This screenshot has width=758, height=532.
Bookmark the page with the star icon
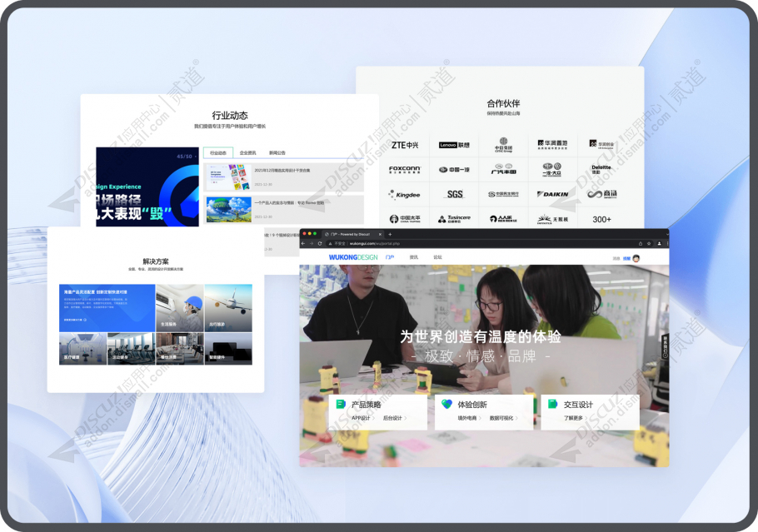pyautogui.click(x=649, y=244)
